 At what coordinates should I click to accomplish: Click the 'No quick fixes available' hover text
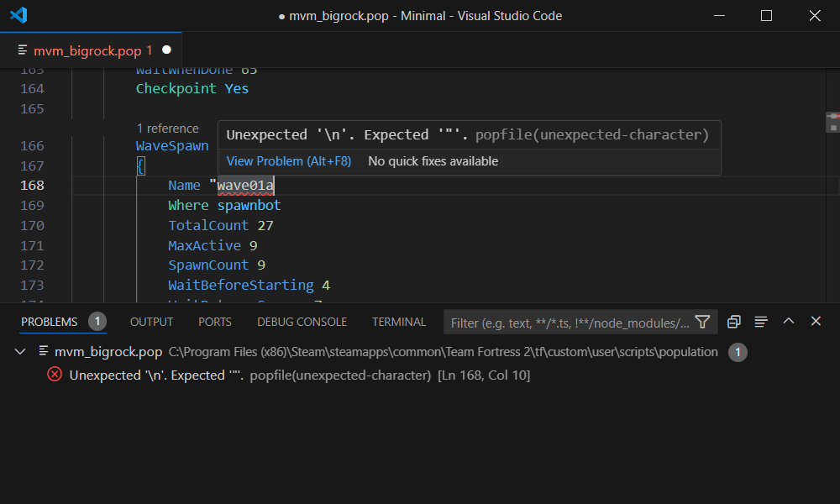coord(433,161)
